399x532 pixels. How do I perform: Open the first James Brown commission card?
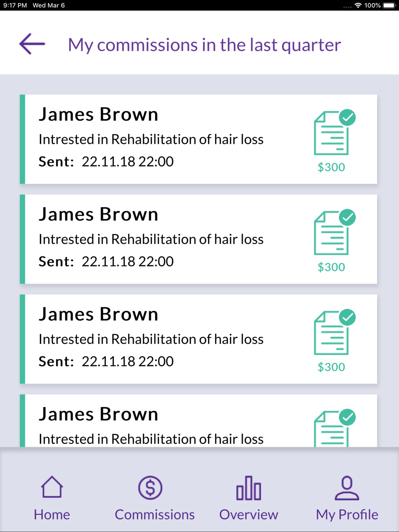pyautogui.click(x=198, y=139)
